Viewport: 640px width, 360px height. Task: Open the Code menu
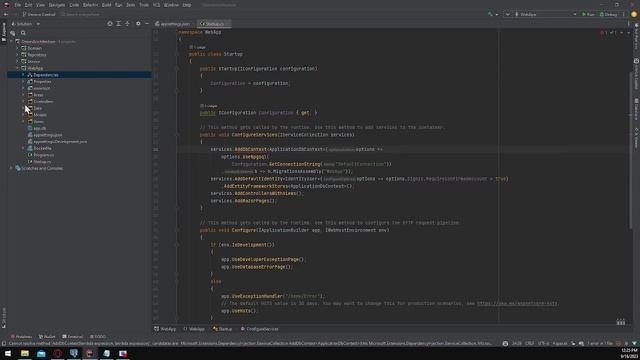[x=74, y=5]
